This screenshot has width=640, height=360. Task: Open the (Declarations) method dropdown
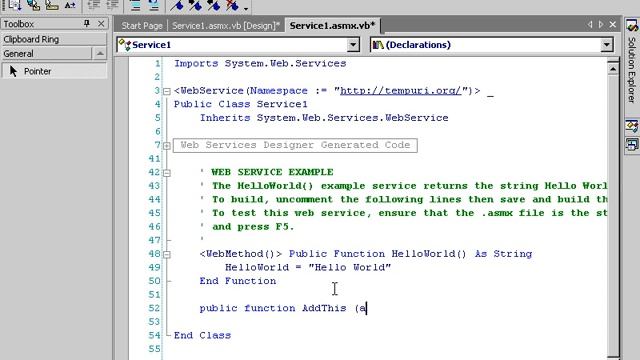point(607,44)
